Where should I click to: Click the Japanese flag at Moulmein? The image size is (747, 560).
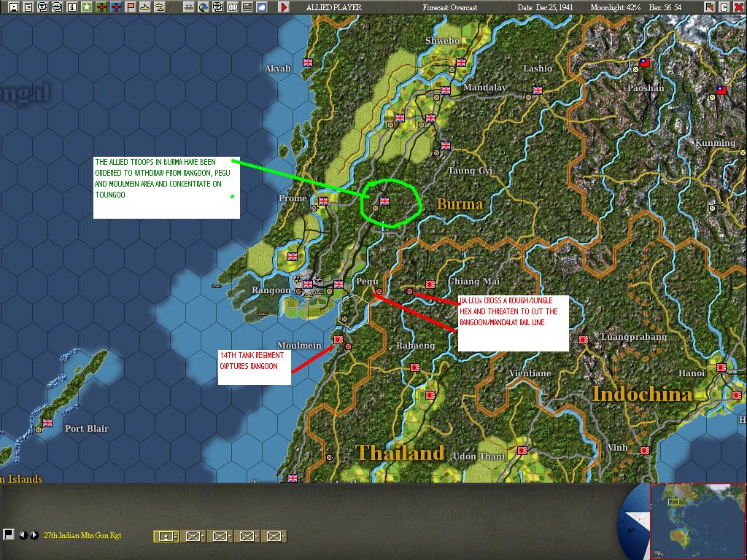[338, 340]
